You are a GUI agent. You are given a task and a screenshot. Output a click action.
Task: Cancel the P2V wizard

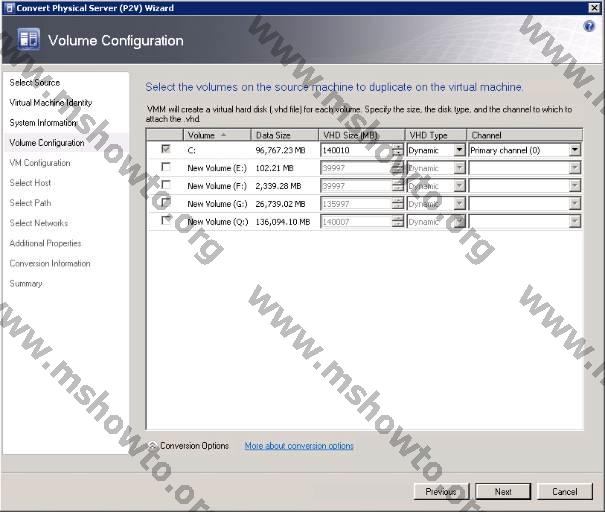(x=565, y=491)
